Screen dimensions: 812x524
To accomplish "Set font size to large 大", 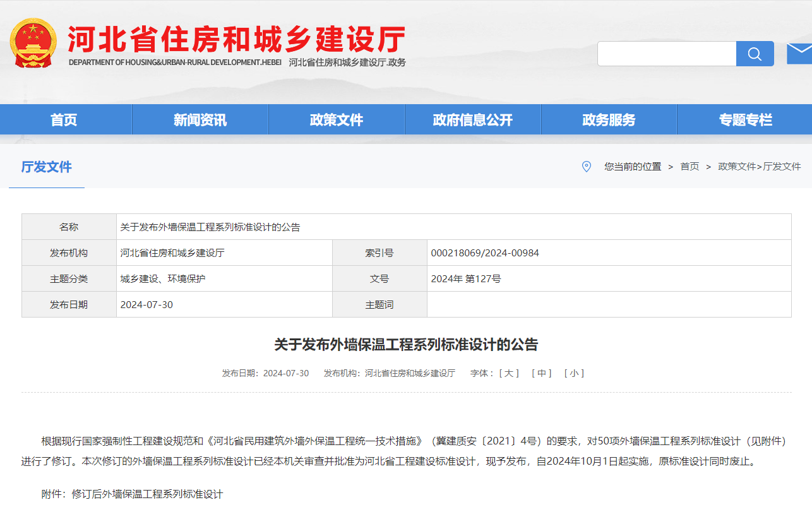I will (509, 373).
